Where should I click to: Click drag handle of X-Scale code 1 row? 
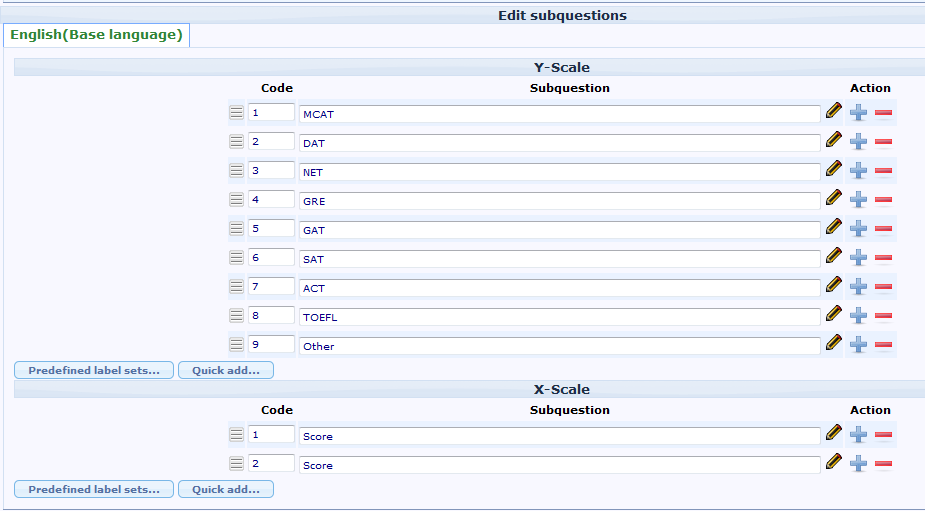[x=236, y=435]
